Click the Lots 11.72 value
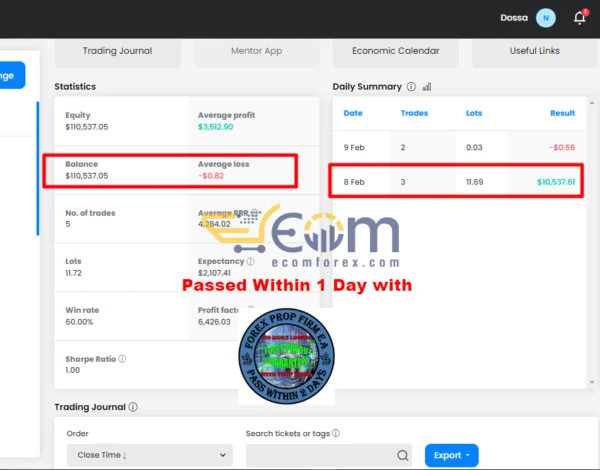The image size is (600, 470). coord(73,273)
